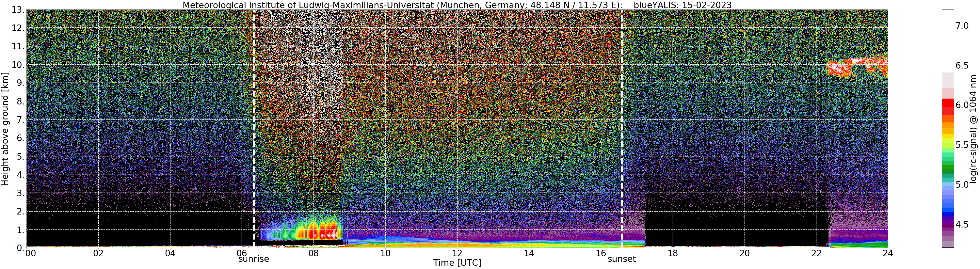The width and height of the screenshot is (980, 269).
Task: Pick the yellow segment of the colorbar
Action: pos(948,136)
